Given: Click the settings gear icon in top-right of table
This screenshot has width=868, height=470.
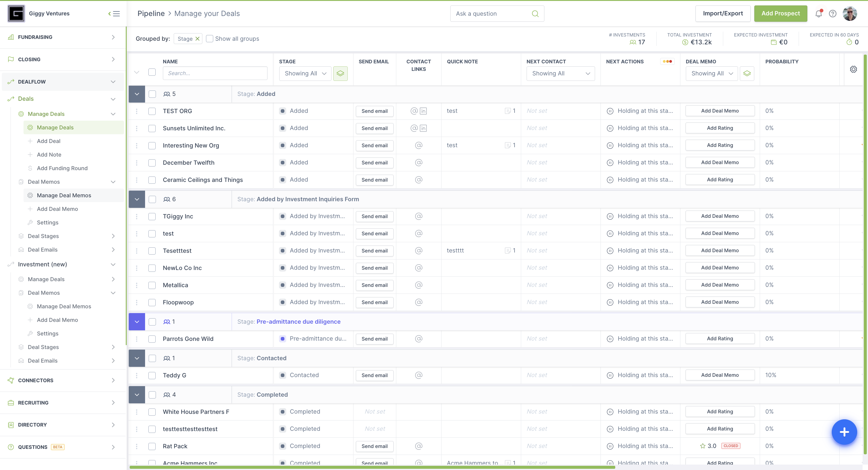Looking at the screenshot, I should (854, 69).
